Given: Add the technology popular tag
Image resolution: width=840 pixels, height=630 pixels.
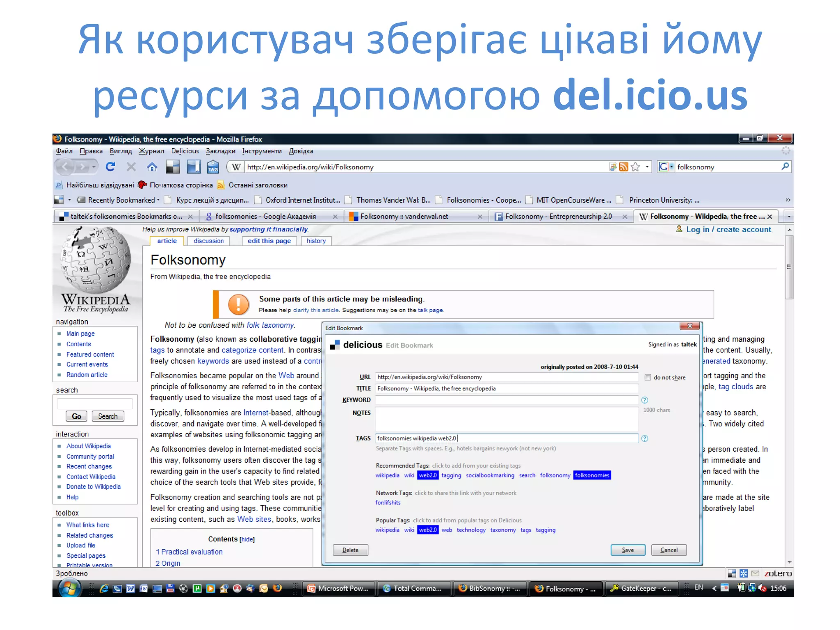Looking at the screenshot, I should (471, 530).
